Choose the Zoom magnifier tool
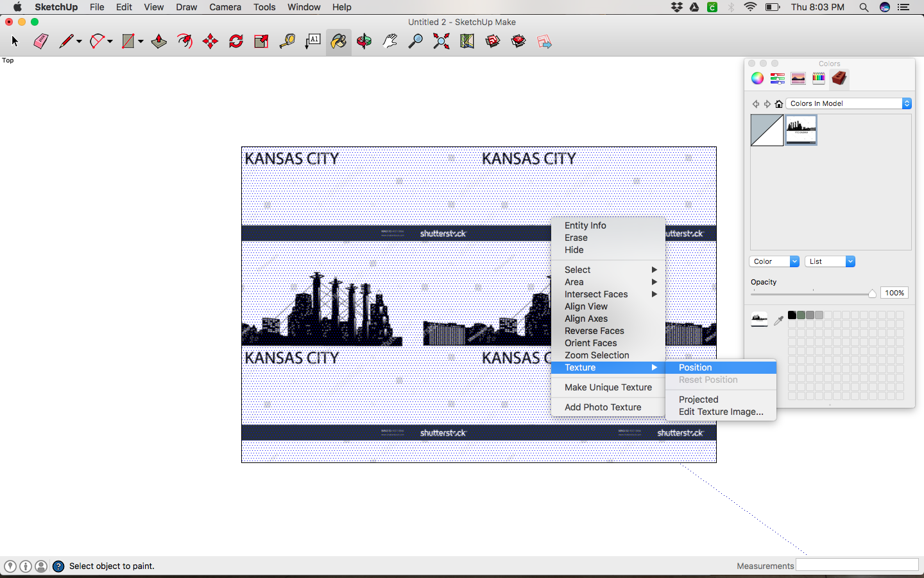The height and width of the screenshot is (578, 924). tap(416, 42)
